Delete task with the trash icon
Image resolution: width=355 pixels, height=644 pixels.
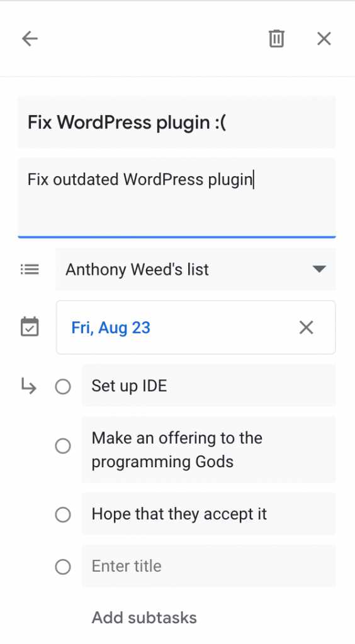click(276, 39)
